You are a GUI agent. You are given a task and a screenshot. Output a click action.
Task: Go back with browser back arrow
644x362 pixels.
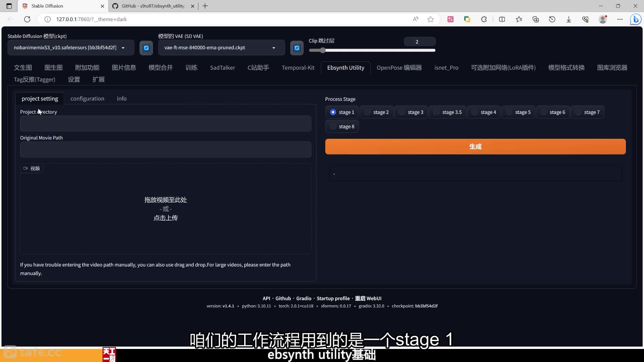click(10, 19)
